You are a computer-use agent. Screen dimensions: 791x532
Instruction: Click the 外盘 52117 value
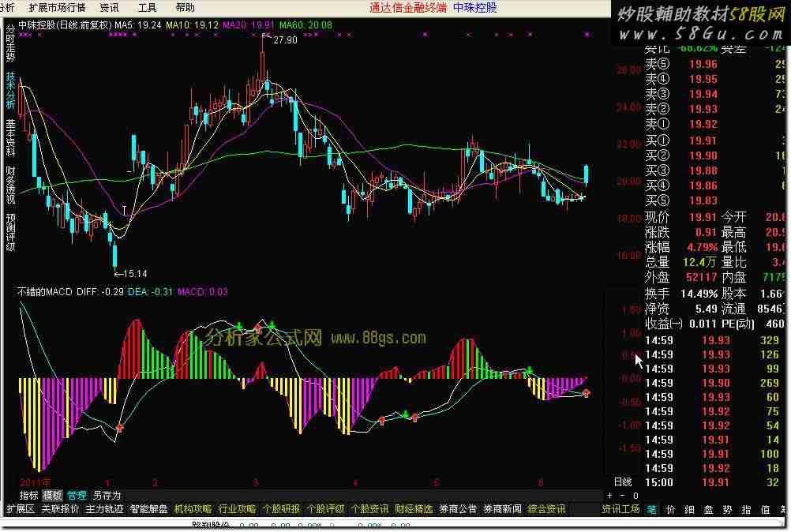701,277
